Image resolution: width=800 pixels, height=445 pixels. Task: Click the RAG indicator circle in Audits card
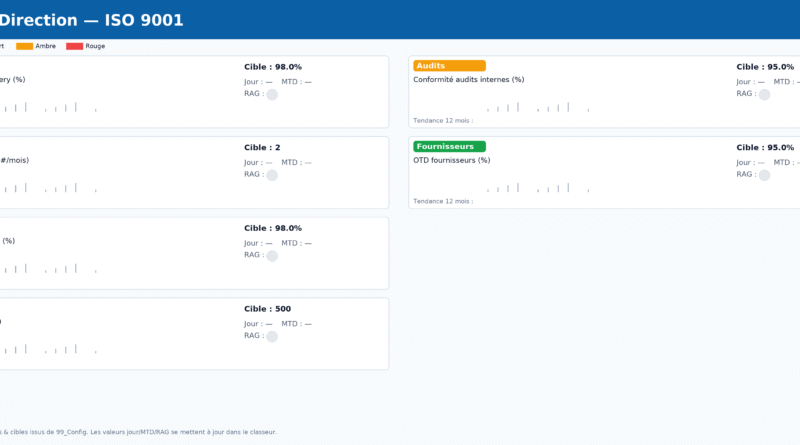[764, 94]
